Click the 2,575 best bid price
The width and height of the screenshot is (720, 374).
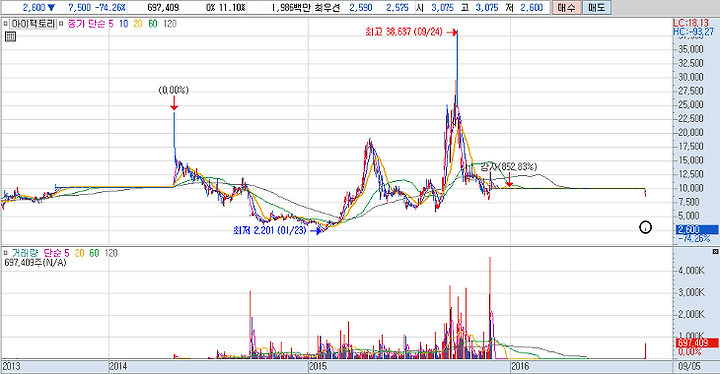click(x=397, y=7)
